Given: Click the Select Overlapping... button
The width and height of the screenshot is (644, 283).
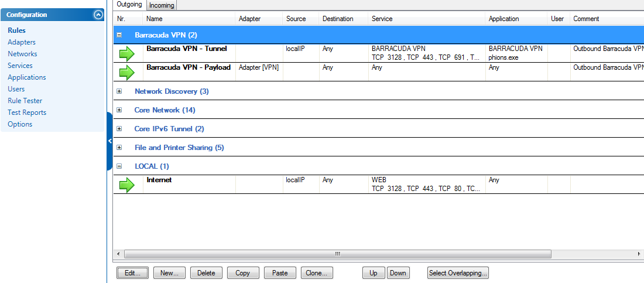Looking at the screenshot, I should pyautogui.click(x=458, y=272).
